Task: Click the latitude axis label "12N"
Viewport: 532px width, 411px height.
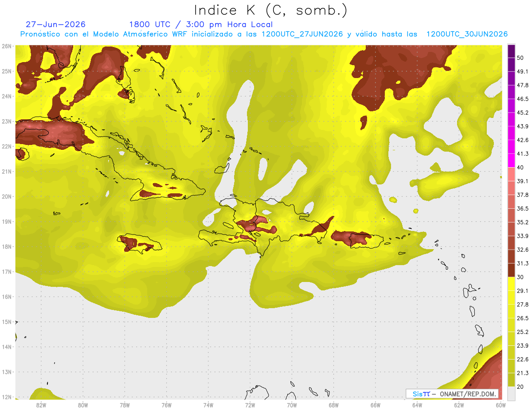Action: click(7, 397)
